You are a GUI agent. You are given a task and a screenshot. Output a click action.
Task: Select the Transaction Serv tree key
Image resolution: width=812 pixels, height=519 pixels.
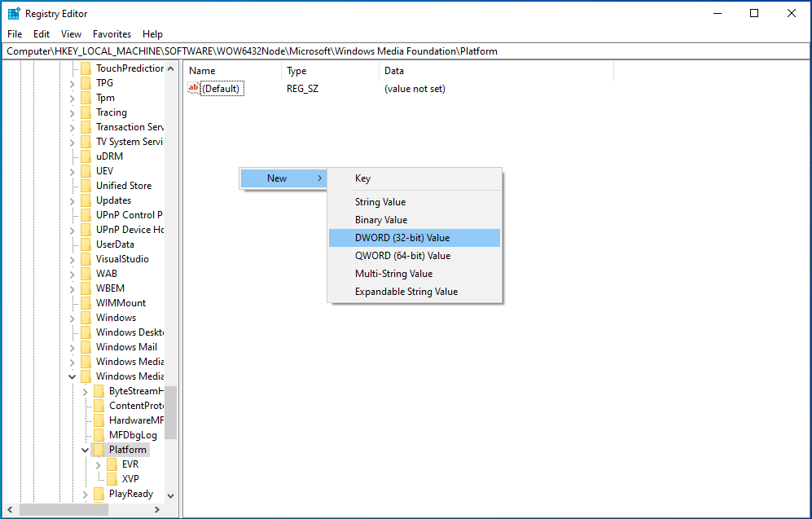129,127
